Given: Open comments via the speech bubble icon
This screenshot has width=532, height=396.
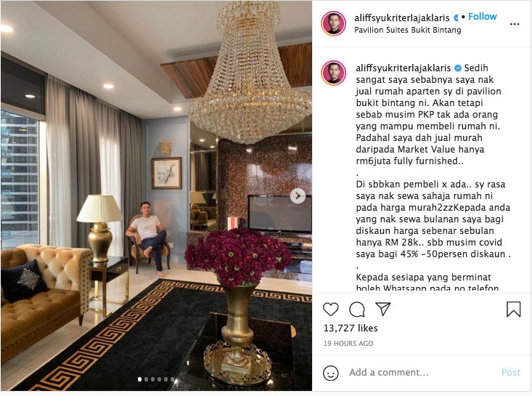Looking at the screenshot, I should [x=357, y=310].
